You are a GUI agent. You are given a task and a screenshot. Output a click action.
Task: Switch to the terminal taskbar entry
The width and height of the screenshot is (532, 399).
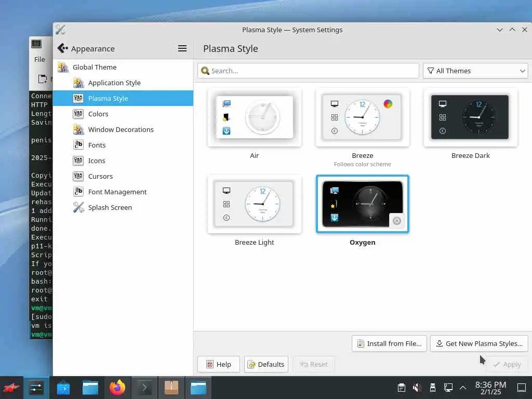(144, 388)
